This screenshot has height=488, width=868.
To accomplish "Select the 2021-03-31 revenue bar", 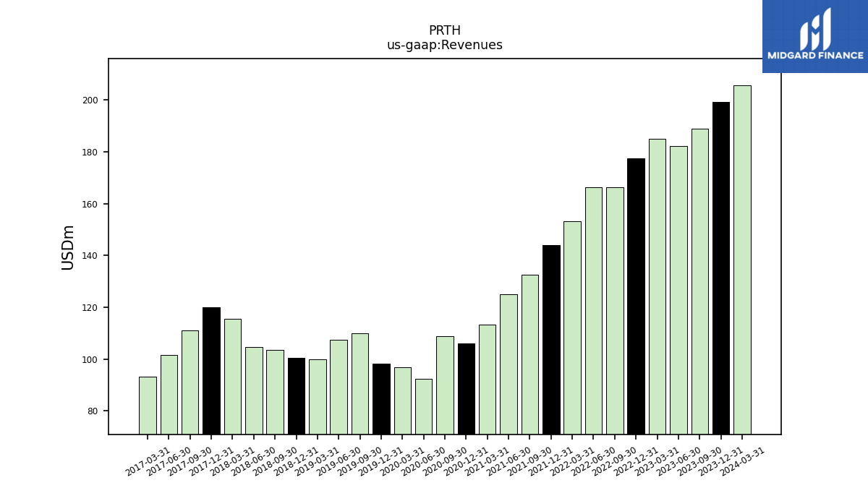I will tap(488, 380).
